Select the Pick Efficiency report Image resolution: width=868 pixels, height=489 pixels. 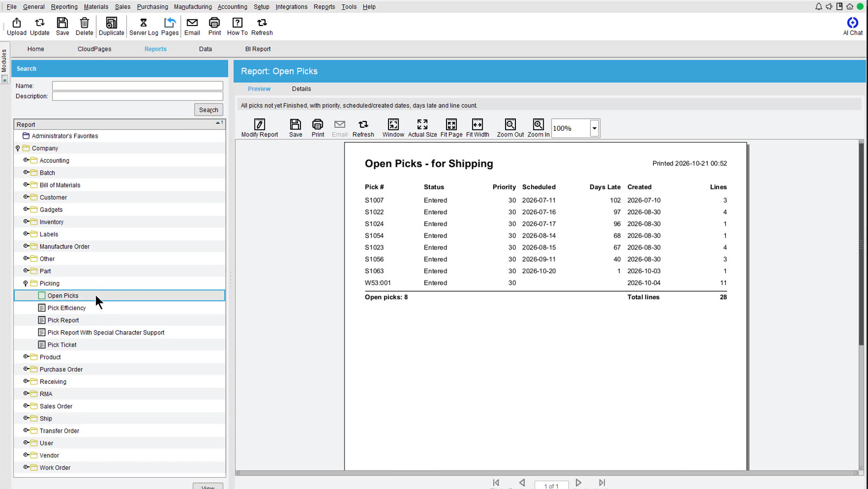66,308
